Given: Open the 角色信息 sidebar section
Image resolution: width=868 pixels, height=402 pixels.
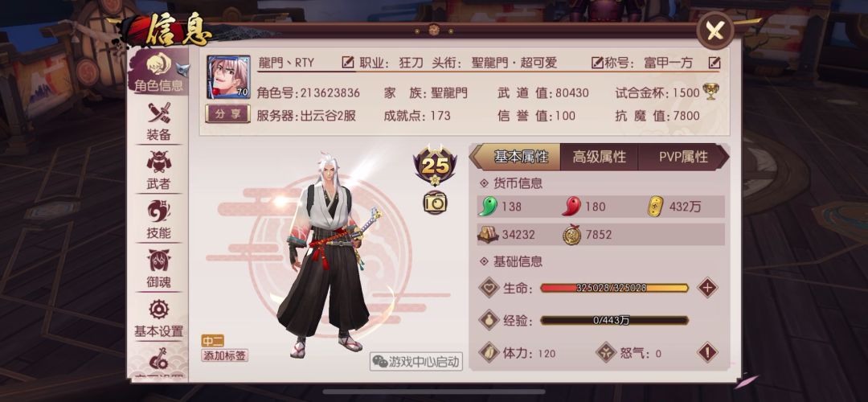Looking at the screenshot, I should pyautogui.click(x=158, y=71).
